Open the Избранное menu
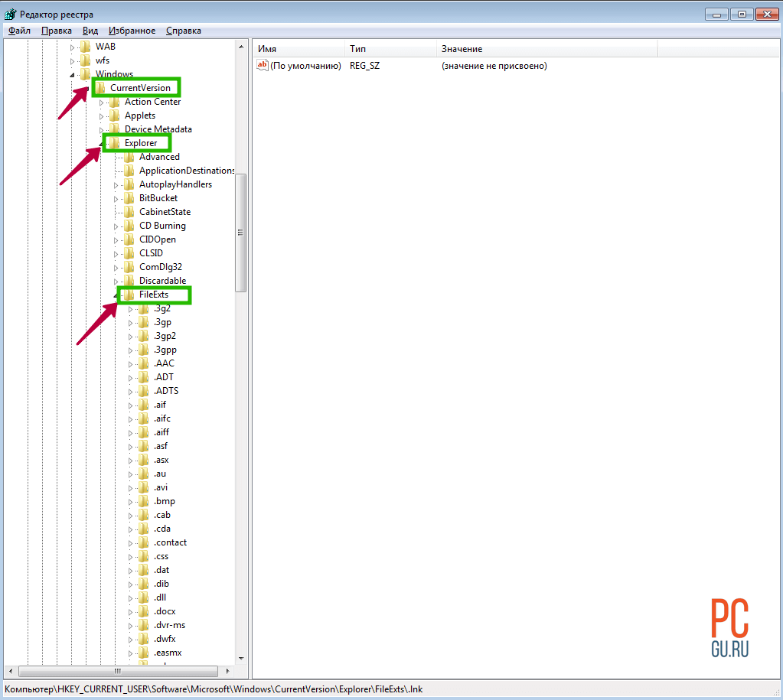 click(132, 31)
